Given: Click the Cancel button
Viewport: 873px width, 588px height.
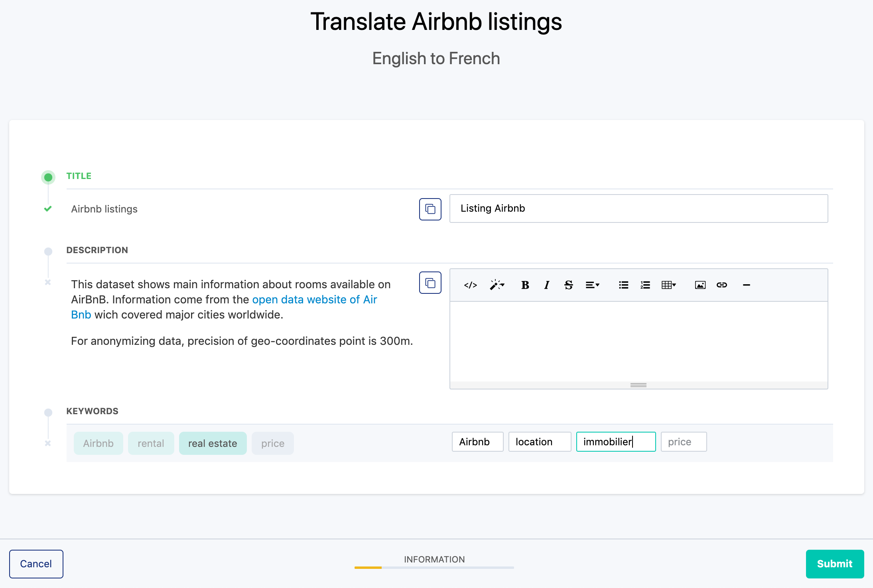Looking at the screenshot, I should [x=36, y=564].
